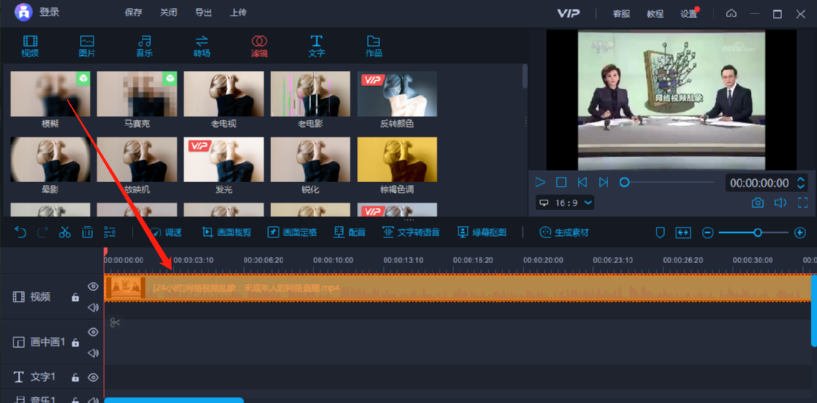817x403 pixels.
Task: Click the fit-timeline-width icon
Action: 683,232
